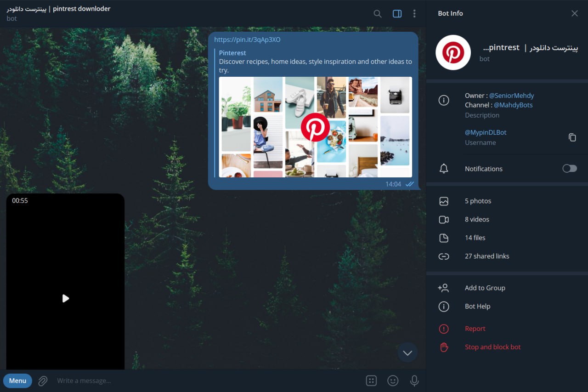588x392 pixels.
Task: Click the Notifications bell icon
Action: 444,169
